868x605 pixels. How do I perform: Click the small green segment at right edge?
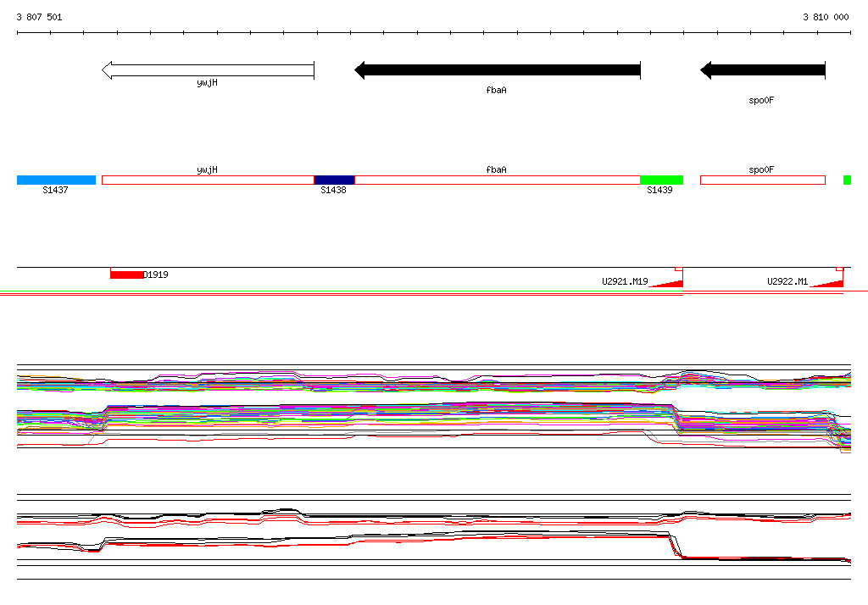(x=847, y=180)
